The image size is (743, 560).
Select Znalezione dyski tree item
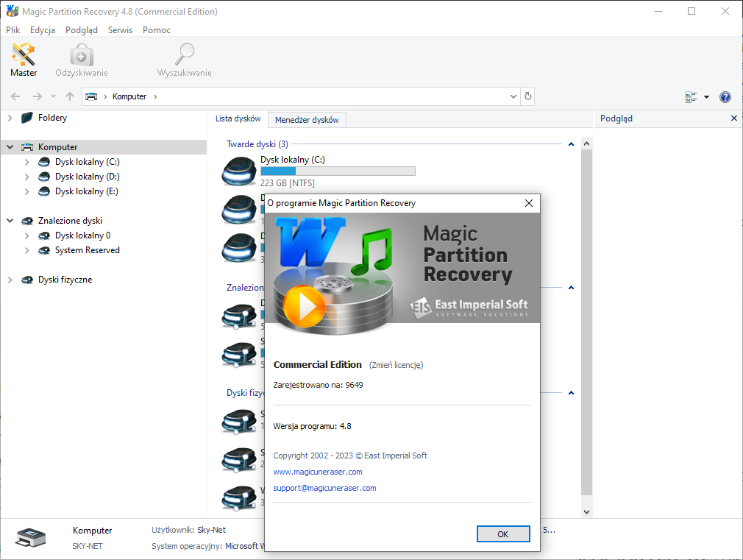70,221
